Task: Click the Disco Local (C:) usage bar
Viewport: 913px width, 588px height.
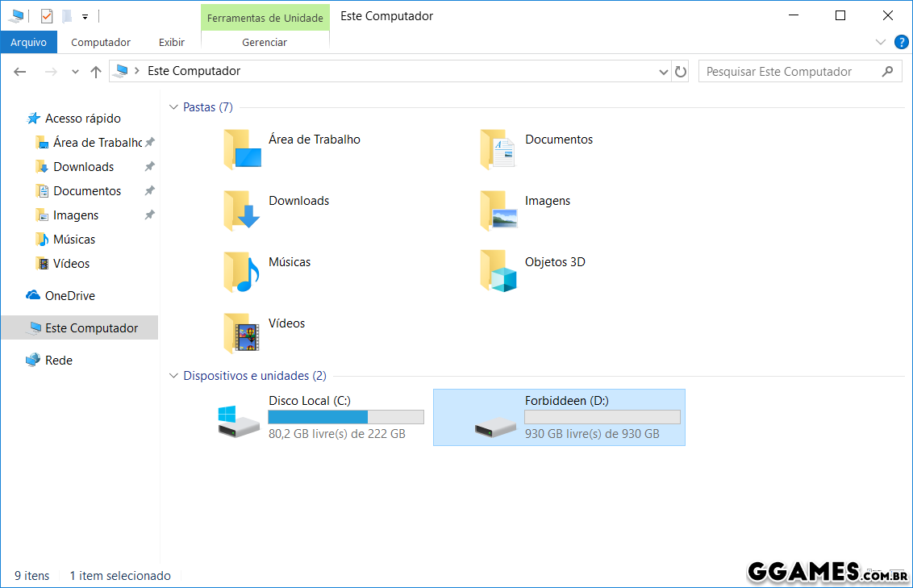Action: tap(345, 417)
